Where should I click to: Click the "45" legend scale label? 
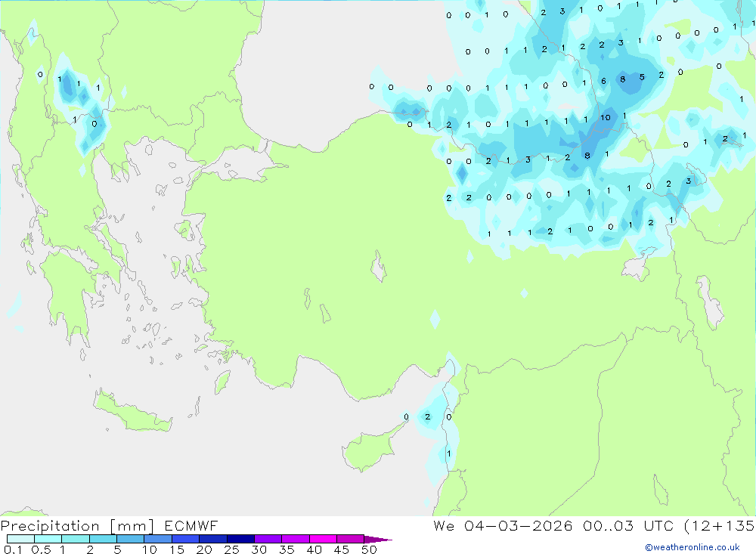pyautogui.click(x=342, y=549)
